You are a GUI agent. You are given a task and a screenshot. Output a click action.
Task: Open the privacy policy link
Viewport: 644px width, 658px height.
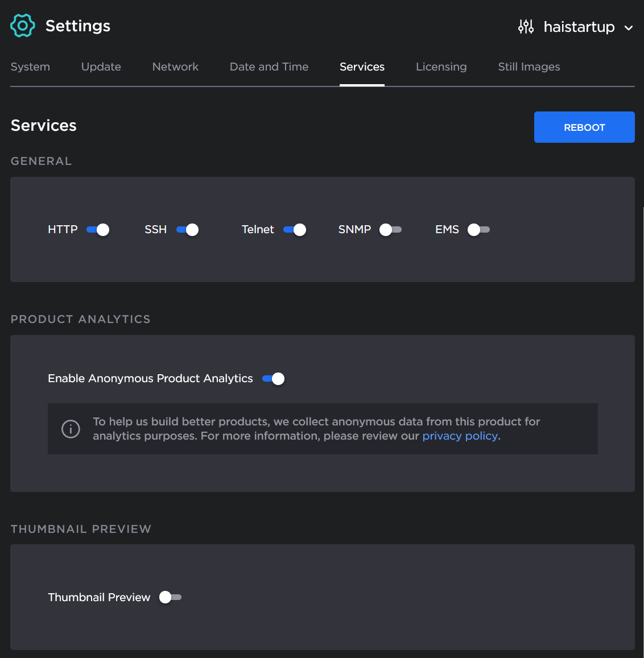tap(460, 436)
